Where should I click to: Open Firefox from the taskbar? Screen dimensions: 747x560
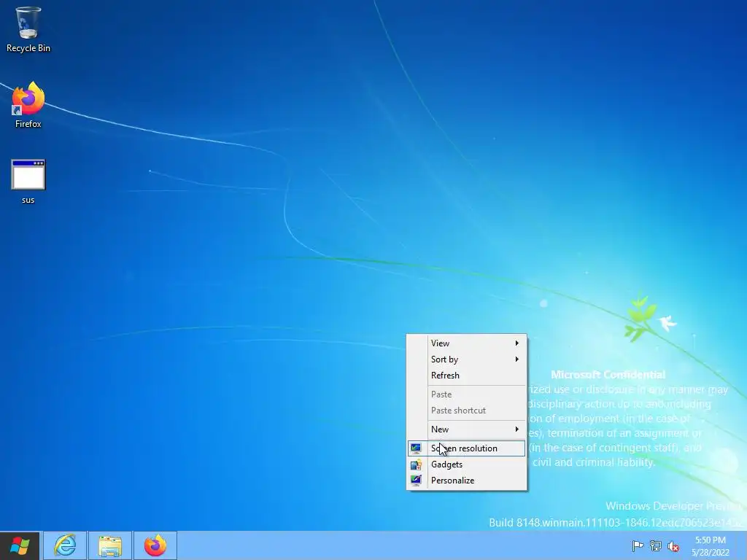(x=155, y=545)
